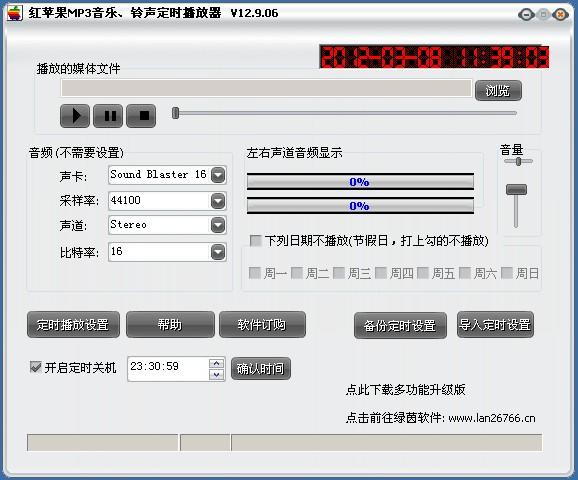Click the play button
The image size is (578, 480).
(x=75, y=116)
